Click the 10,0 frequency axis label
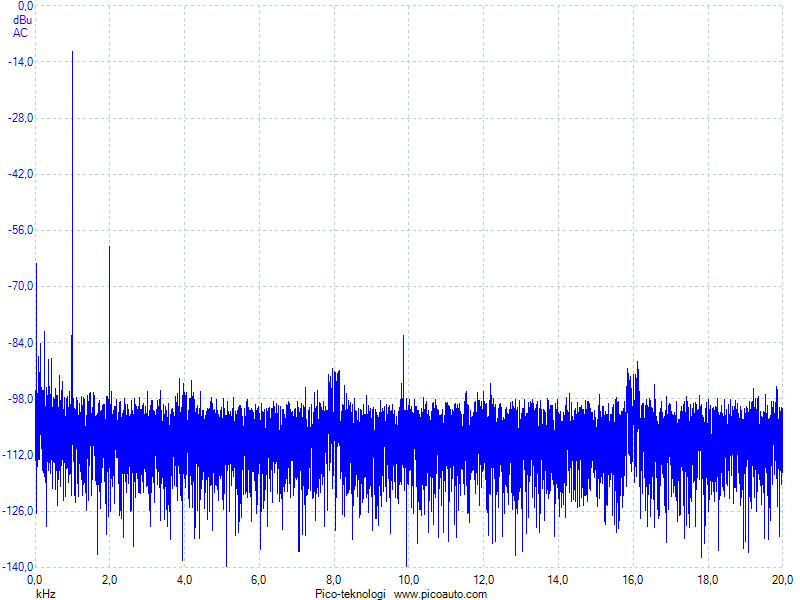800x600 pixels. 409,580
